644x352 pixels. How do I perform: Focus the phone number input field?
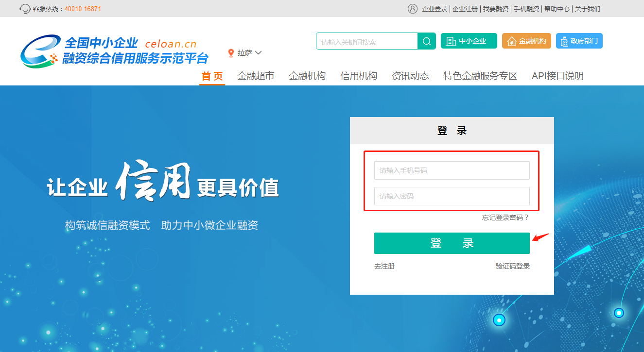452,170
